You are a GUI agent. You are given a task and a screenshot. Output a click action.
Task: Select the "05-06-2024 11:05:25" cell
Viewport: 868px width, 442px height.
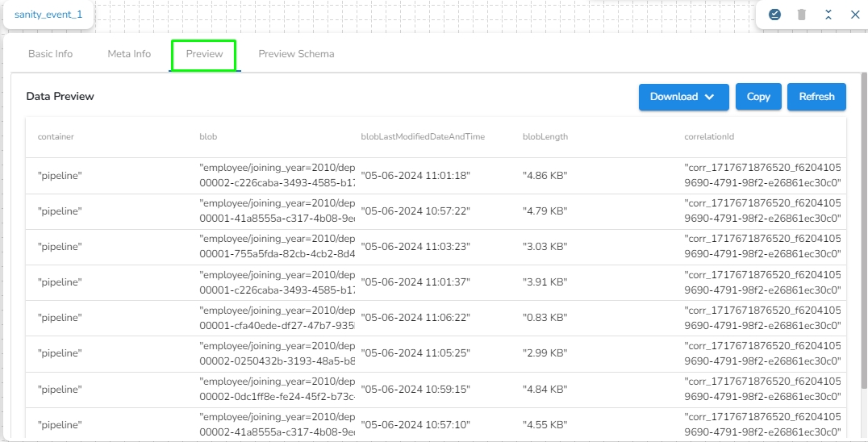coord(415,353)
